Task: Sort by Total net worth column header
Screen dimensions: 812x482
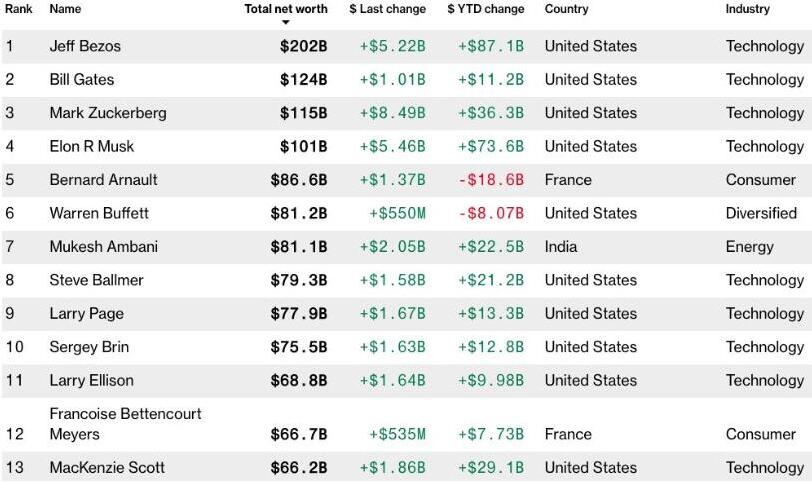Action: (285, 9)
